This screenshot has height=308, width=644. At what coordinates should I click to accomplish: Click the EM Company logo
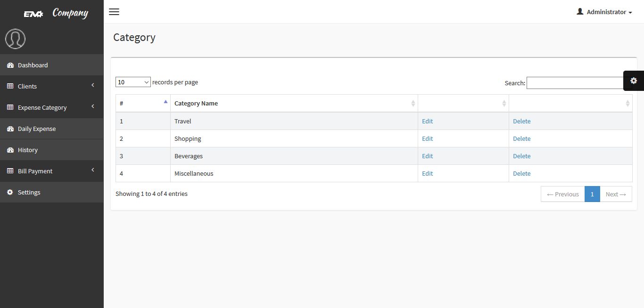(56, 13)
